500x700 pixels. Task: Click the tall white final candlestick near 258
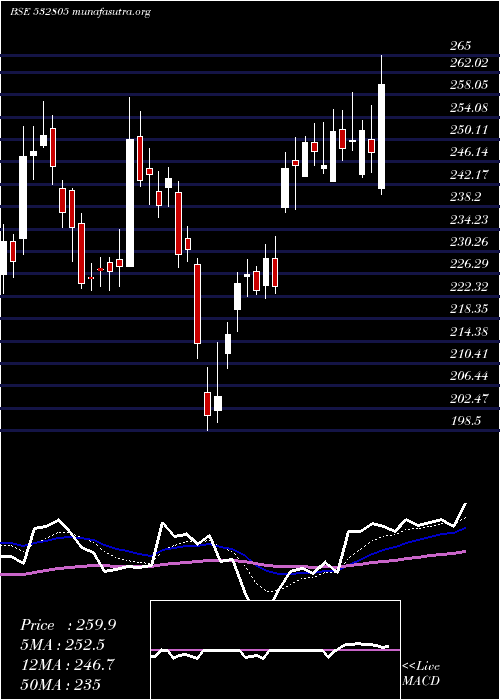point(382,136)
